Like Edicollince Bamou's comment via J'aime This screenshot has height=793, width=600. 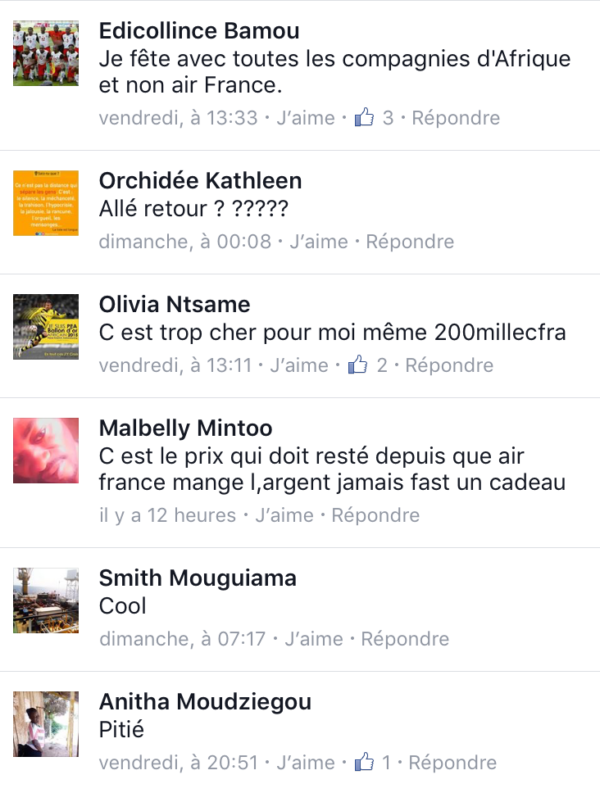pos(306,118)
